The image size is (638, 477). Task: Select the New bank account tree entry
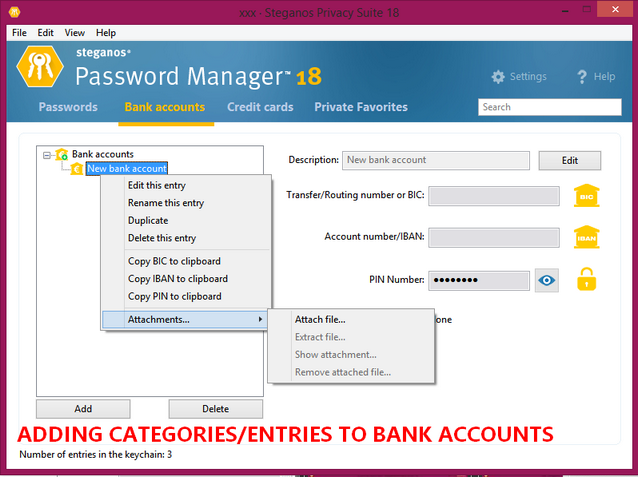[127, 168]
